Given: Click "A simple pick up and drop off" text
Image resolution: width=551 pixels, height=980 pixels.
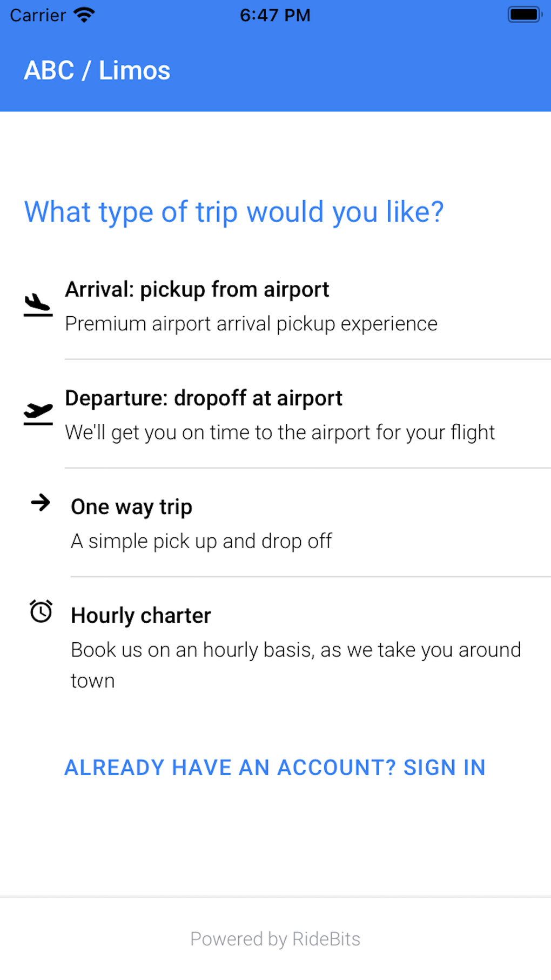Looking at the screenshot, I should 201,541.
